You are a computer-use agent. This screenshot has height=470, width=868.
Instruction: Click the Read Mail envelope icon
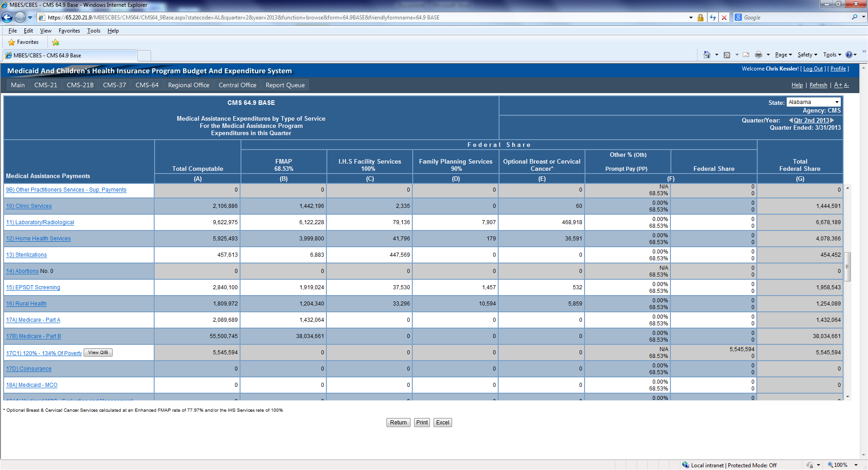point(746,55)
